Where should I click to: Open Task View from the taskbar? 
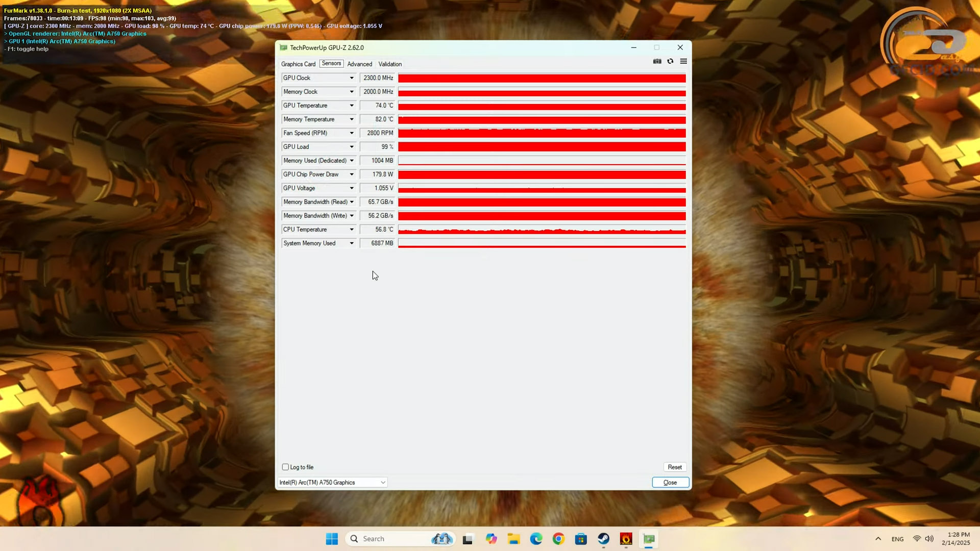pyautogui.click(x=468, y=539)
